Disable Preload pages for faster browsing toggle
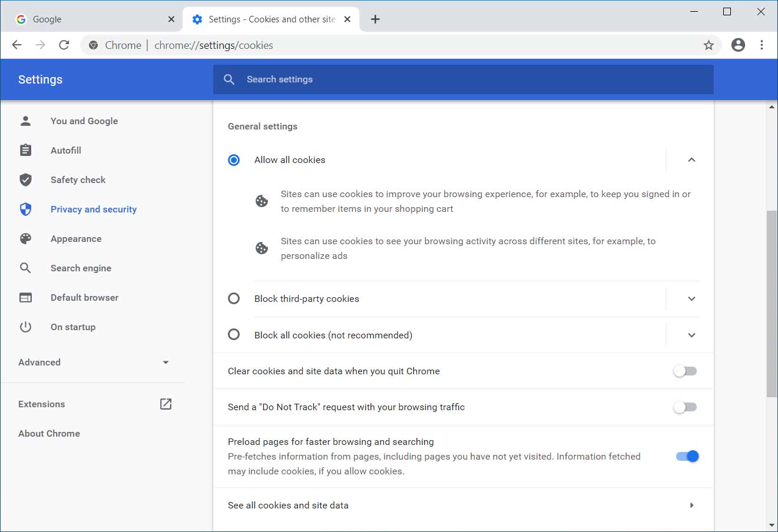Screen dimensions: 778x532 coord(687,456)
